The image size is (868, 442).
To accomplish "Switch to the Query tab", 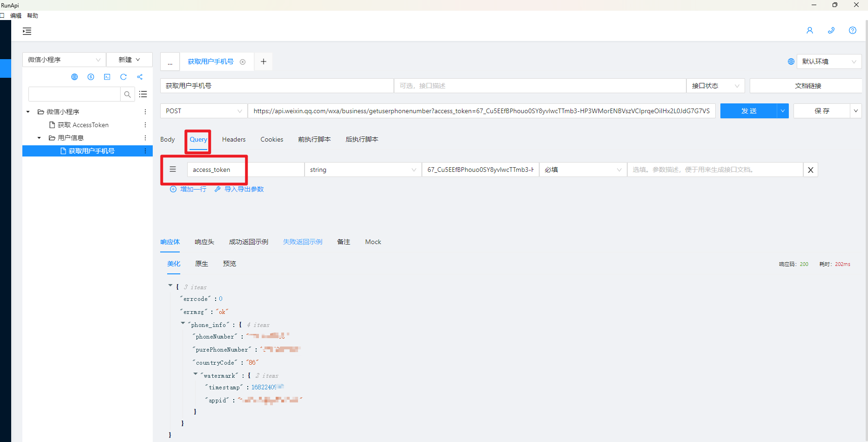I will 198,139.
